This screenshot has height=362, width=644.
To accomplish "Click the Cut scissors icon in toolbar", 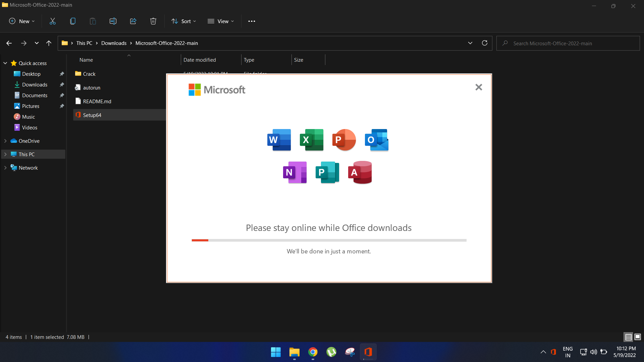I will tap(53, 21).
